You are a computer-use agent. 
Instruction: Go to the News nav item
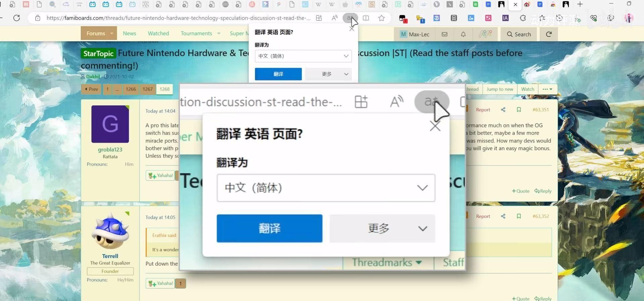click(x=129, y=34)
